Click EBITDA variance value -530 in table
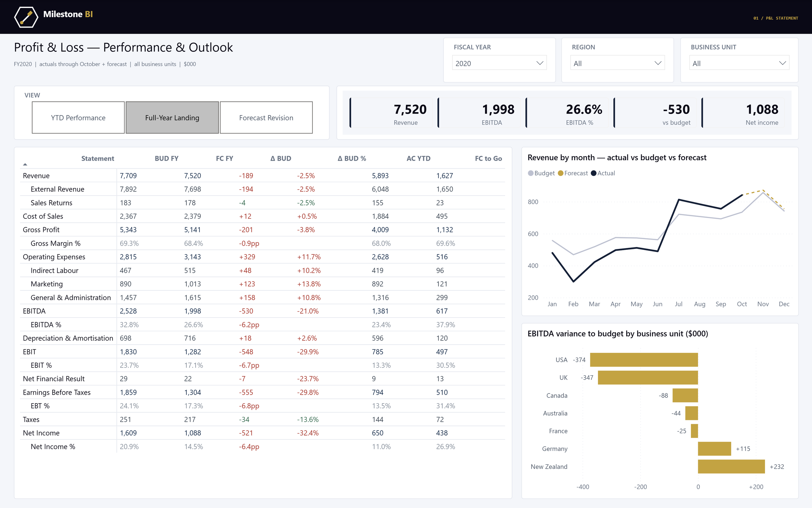 tap(246, 311)
